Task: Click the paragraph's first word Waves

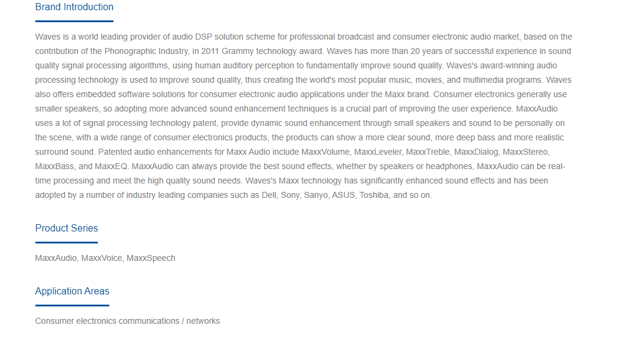Action: pyautogui.click(x=47, y=37)
